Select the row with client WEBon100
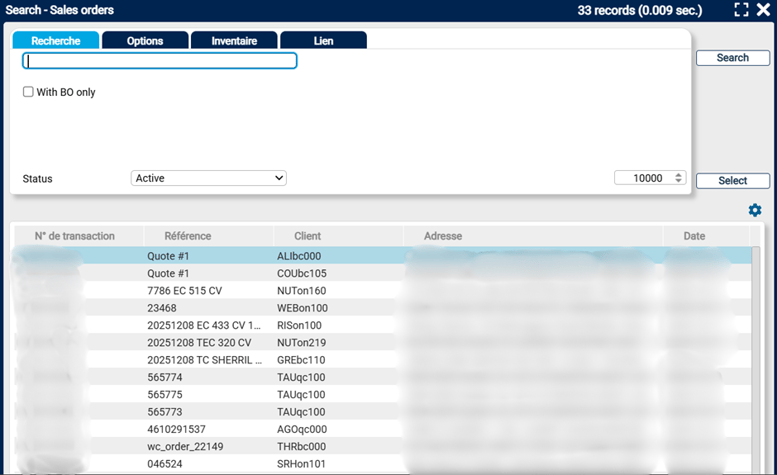This screenshot has height=475, width=777. pyautogui.click(x=302, y=308)
